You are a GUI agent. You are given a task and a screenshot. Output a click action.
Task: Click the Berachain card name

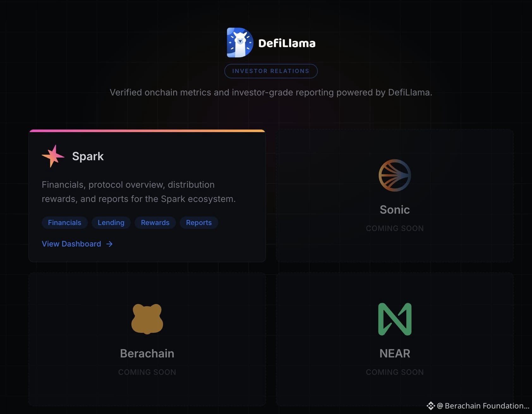point(147,353)
